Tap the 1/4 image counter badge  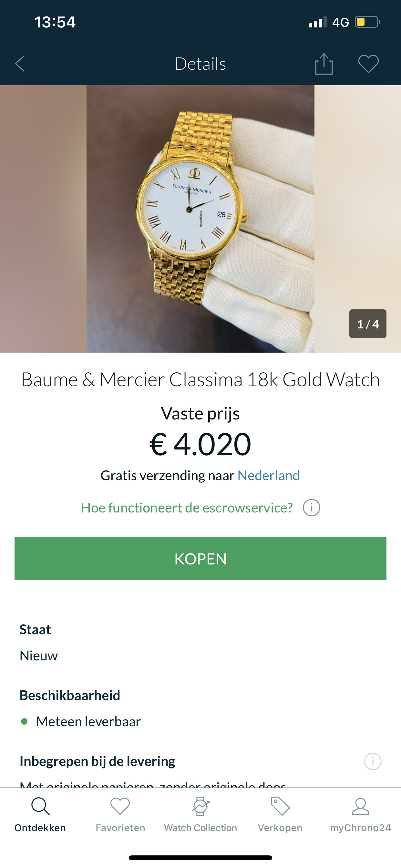[368, 324]
